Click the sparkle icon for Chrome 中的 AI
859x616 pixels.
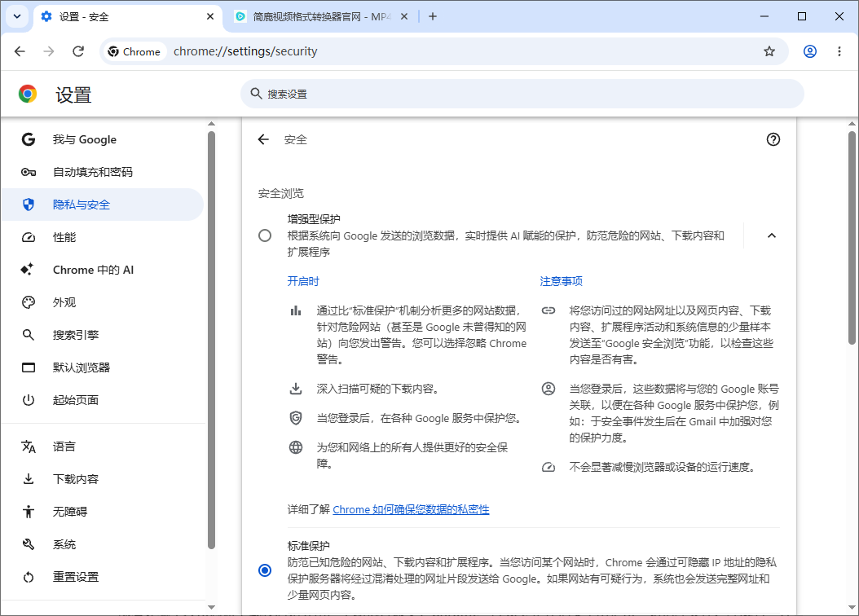coord(27,269)
